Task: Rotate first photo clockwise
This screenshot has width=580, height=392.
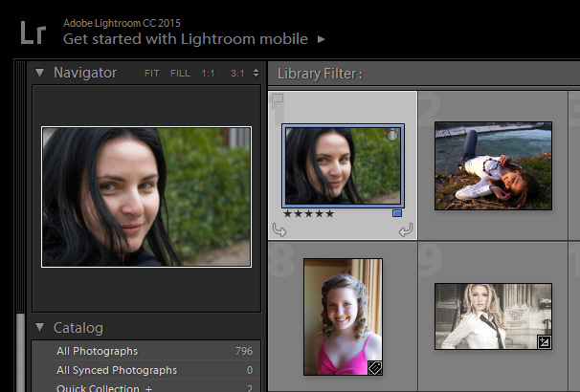Action: tap(406, 229)
